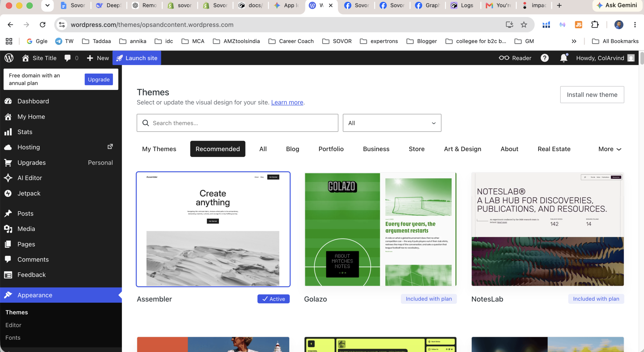The width and height of the screenshot is (644, 352).
Task: Open All Bookmarks folder
Action: 615,41
